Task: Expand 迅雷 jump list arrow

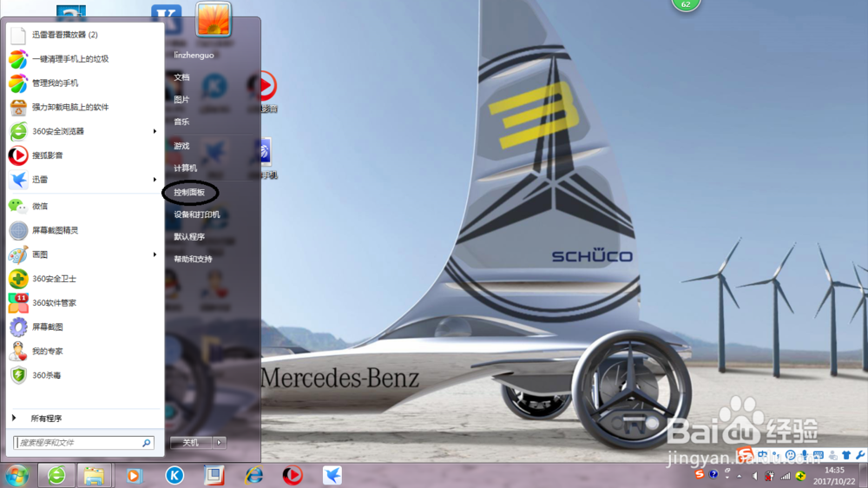Action: [x=155, y=180]
